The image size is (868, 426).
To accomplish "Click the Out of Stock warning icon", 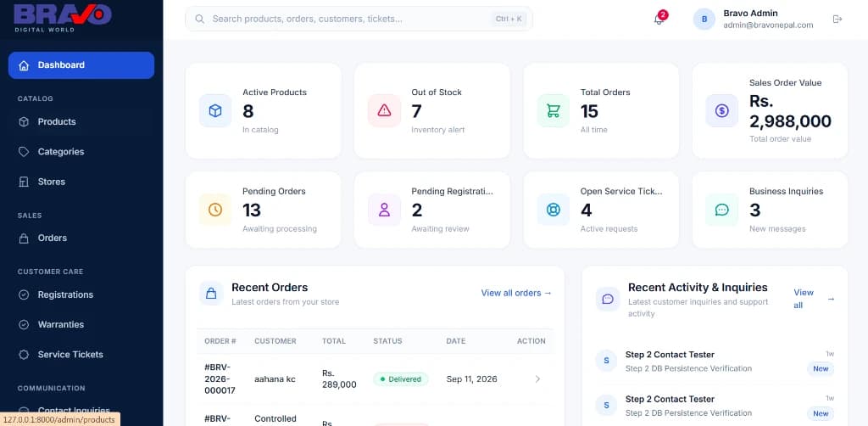I will (384, 111).
